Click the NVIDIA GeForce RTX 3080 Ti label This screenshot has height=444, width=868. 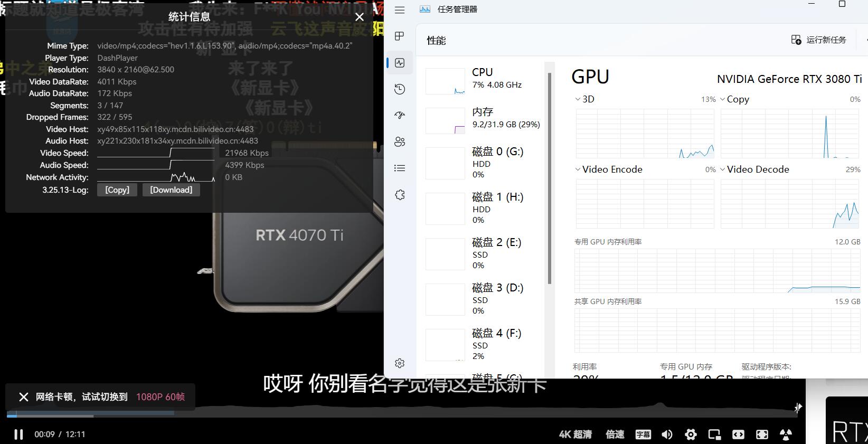click(789, 79)
